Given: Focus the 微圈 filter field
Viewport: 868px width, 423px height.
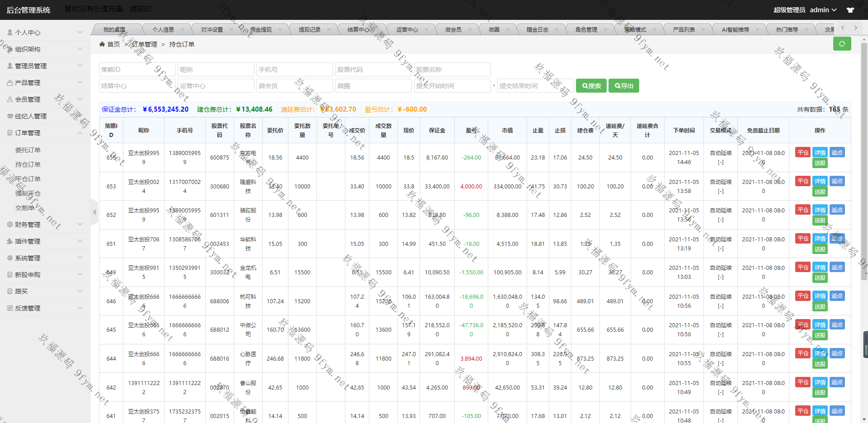Looking at the screenshot, I should click(x=373, y=86).
